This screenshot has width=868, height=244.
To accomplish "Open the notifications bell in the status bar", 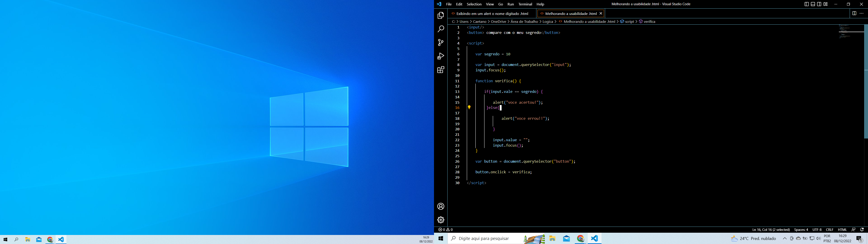I will click(862, 230).
